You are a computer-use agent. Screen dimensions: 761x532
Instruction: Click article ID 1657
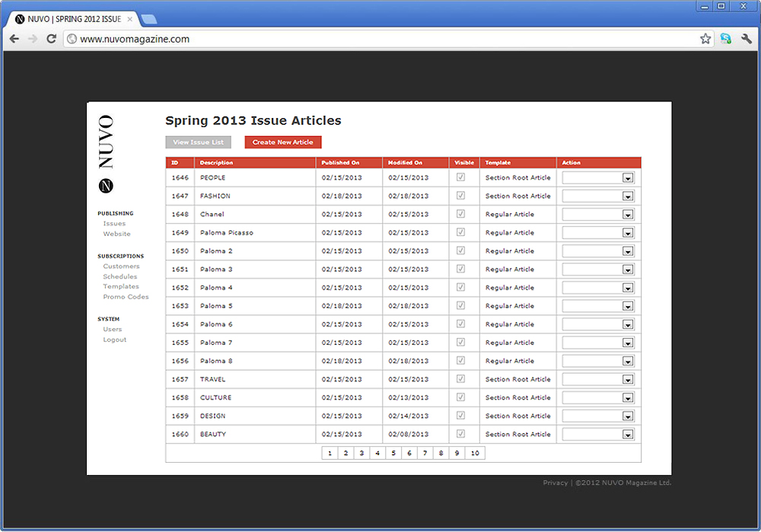click(x=180, y=379)
